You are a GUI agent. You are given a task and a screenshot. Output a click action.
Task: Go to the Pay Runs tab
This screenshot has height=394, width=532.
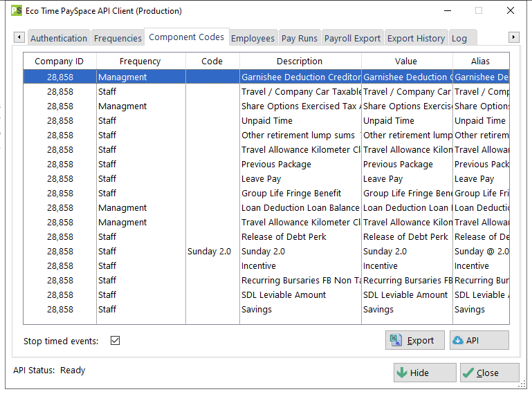click(x=300, y=38)
